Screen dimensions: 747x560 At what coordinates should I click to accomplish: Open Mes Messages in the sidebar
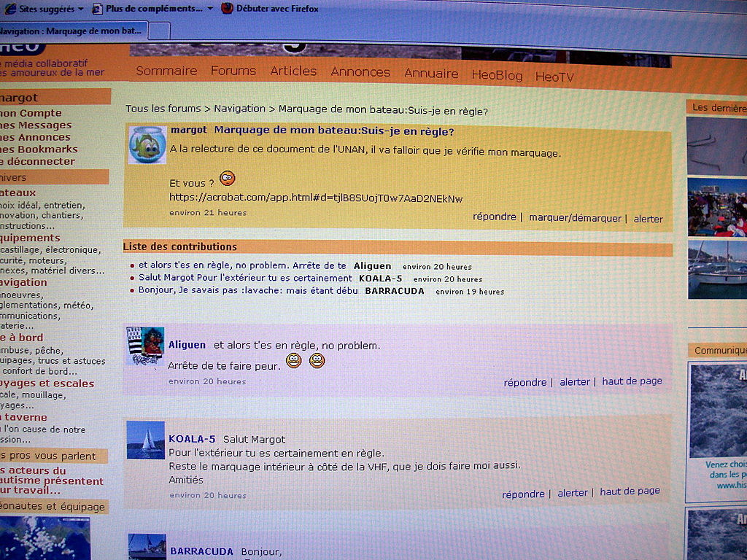pyautogui.click(x=36, y=125)
